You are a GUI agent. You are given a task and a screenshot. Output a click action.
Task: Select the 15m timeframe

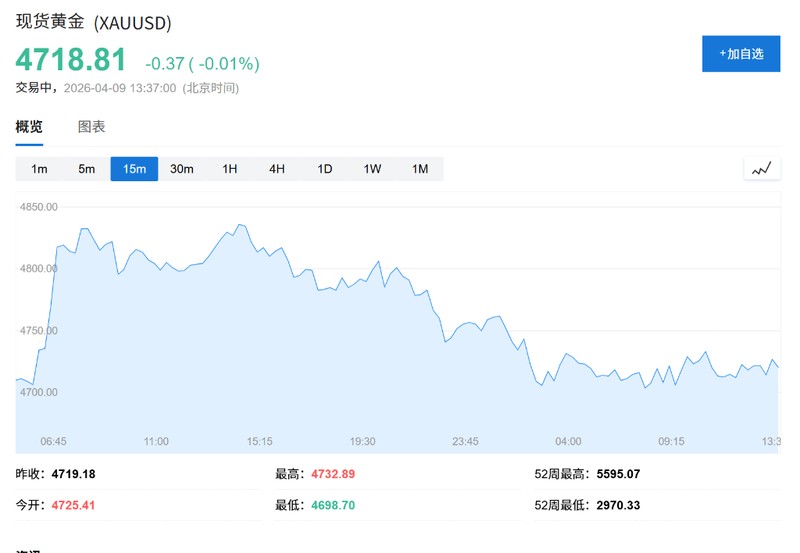point(134,169)
